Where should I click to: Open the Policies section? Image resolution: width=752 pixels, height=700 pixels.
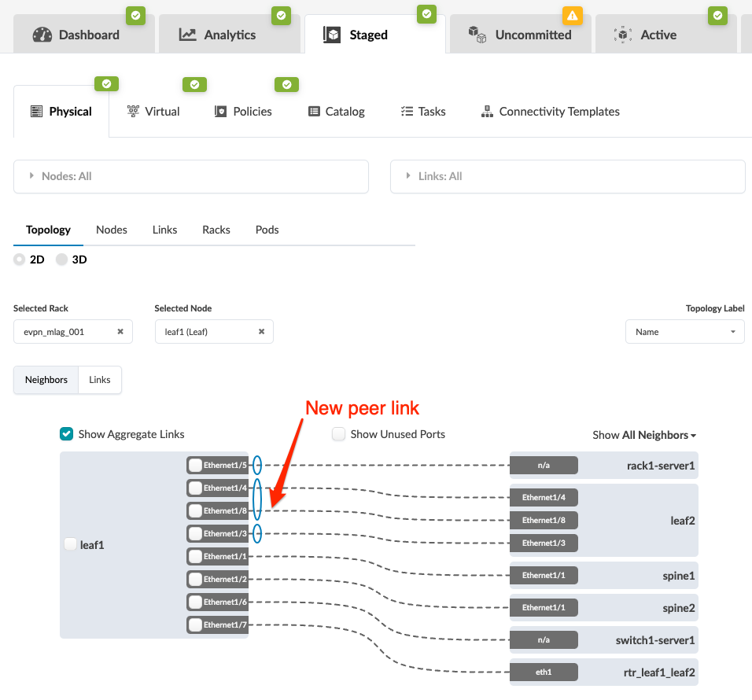coord(243,111)
